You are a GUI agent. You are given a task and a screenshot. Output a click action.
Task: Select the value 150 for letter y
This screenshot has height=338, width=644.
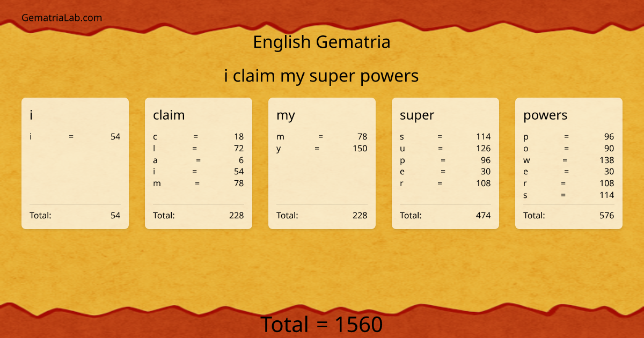pyautogui.click(x=360, y=149)
